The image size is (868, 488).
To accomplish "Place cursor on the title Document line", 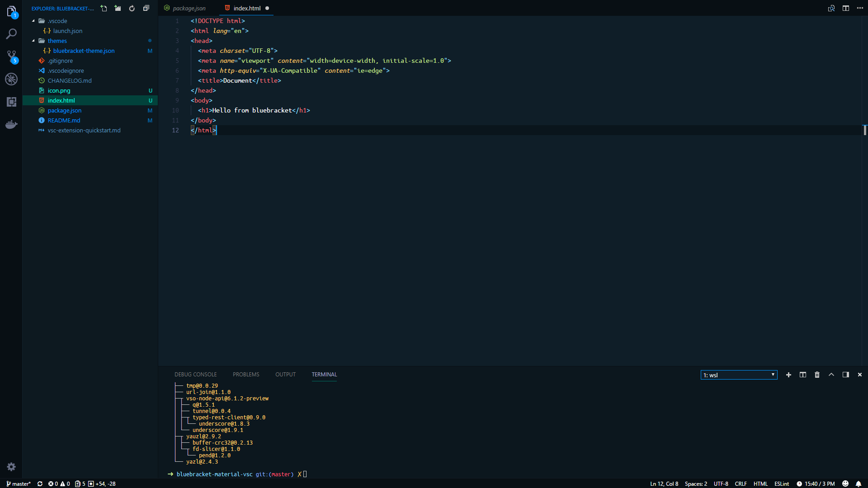I will (x=240, y=80).
